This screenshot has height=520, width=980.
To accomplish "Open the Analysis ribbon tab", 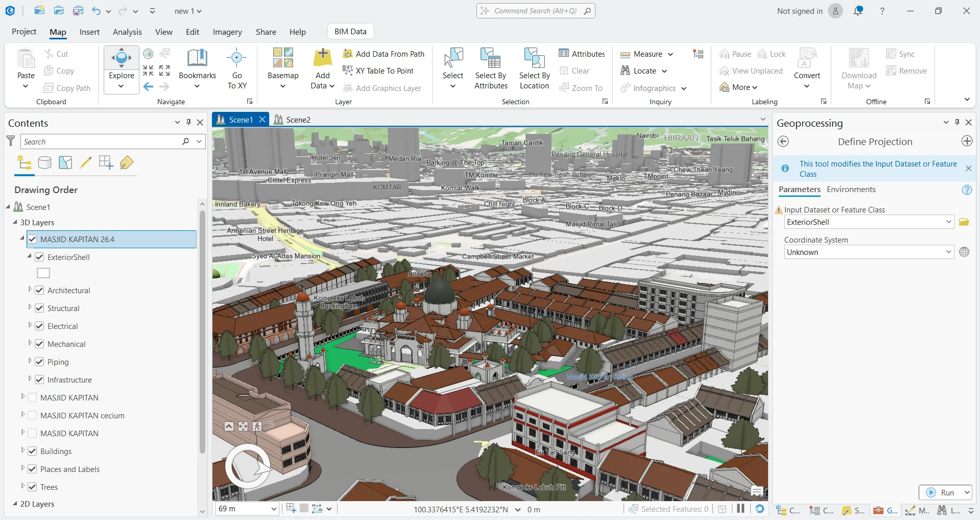I will 127,32.
